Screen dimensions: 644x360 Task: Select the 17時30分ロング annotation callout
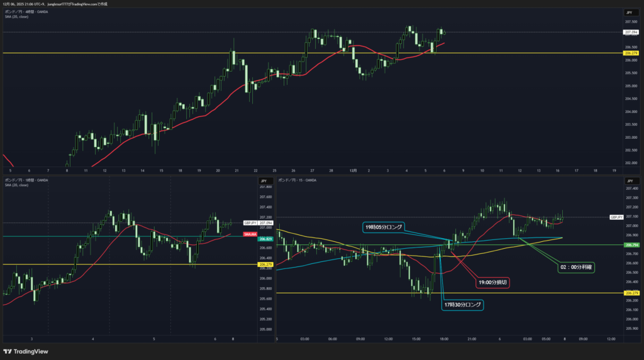tap(462, 305)
